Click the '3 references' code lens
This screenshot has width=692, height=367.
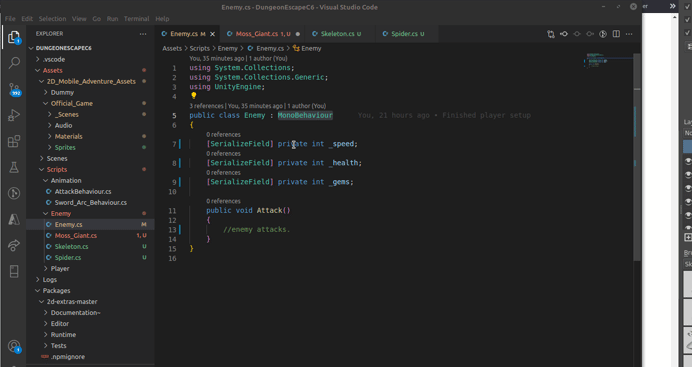[x=206, y=106]
